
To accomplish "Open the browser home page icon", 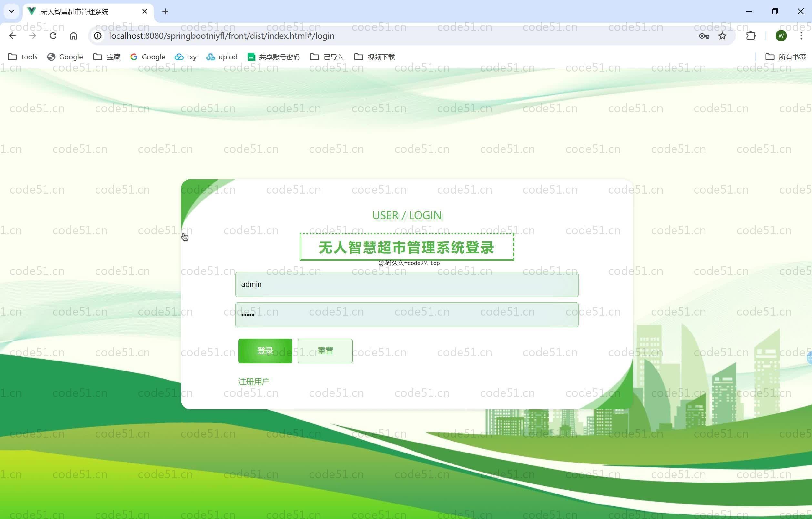I will [x=73, y=36].
